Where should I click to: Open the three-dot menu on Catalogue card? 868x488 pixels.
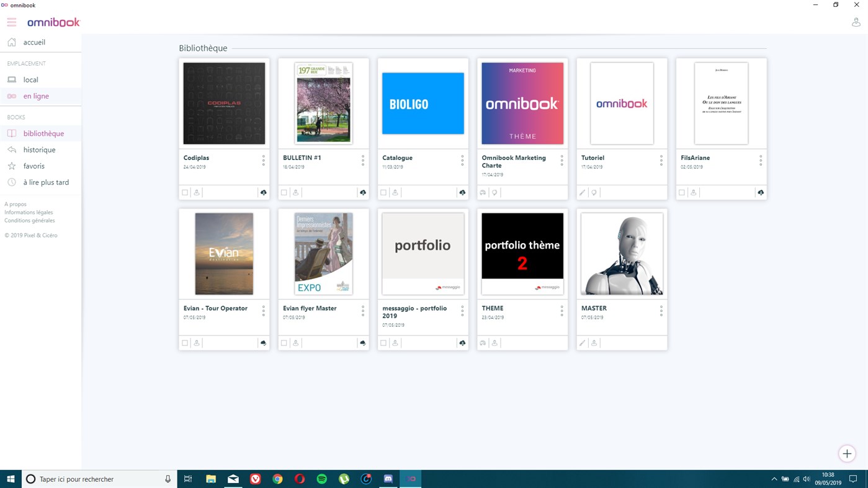(462, 161)
